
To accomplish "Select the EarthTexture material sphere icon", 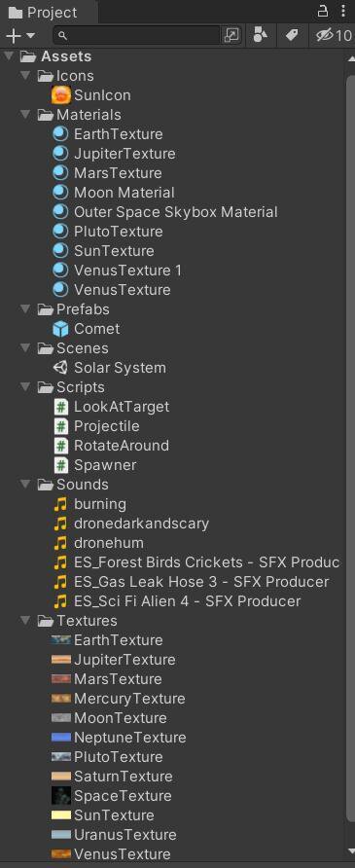I will (61, 134).
